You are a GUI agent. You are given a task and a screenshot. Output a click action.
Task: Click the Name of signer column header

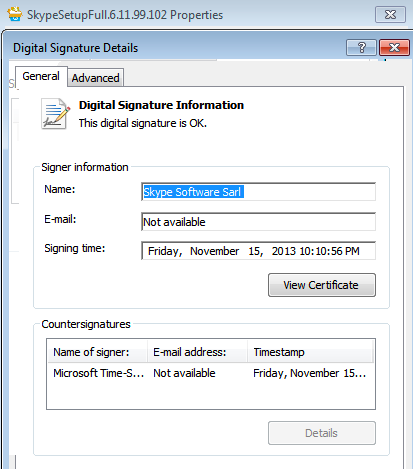click(x=97, y=352)
